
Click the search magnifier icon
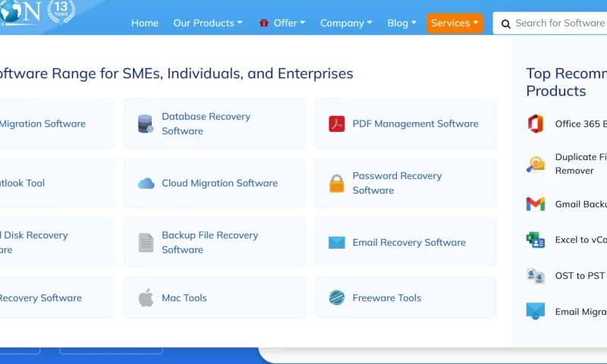click(x=505, y=24)
